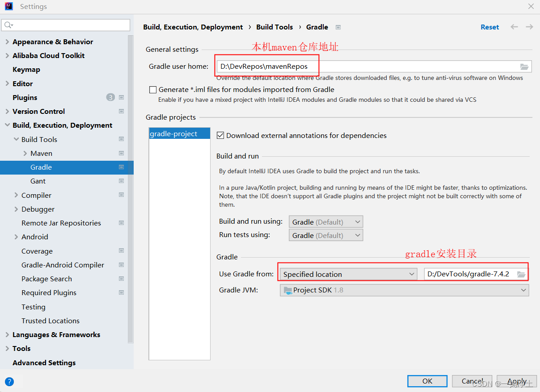This screenshot has height=392, width=540.
Task: Expand the Tools section
Action: [x=7, y=348]
